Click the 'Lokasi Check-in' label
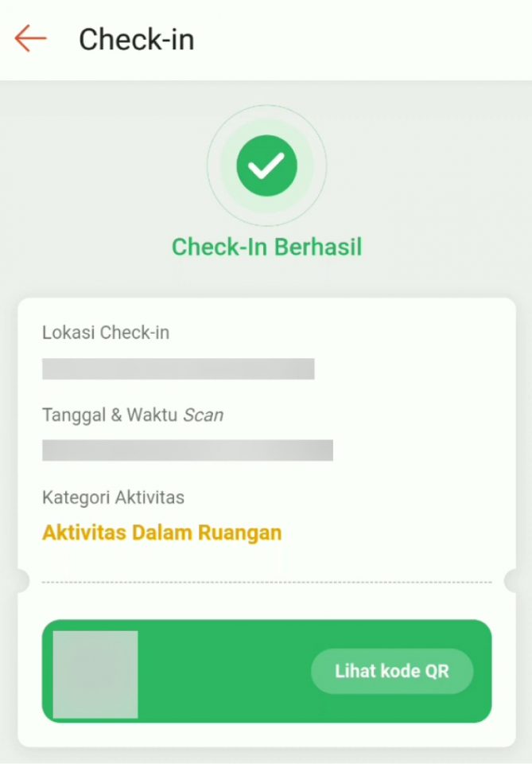 click(x=105, y=333)
